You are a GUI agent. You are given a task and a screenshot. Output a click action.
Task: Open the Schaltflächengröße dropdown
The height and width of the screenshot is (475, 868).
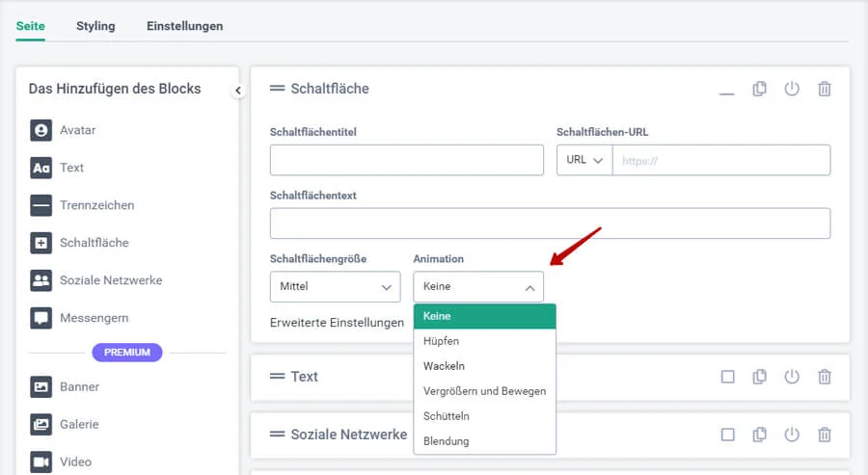pos(335,286)
